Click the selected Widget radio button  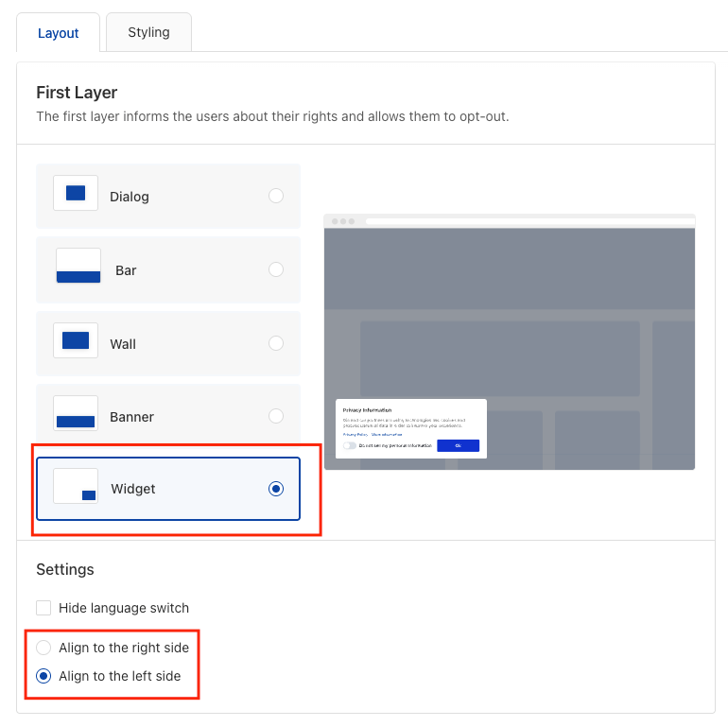[276, 489]
